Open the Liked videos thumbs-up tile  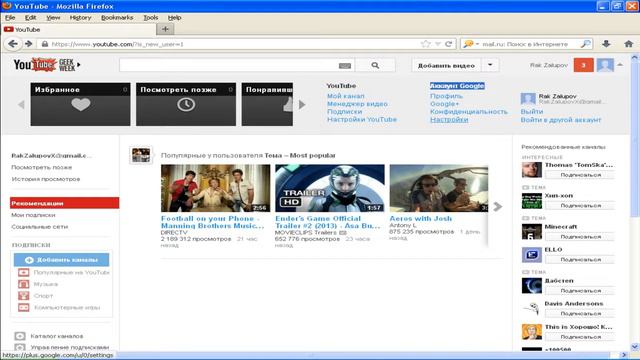(267, 104)
